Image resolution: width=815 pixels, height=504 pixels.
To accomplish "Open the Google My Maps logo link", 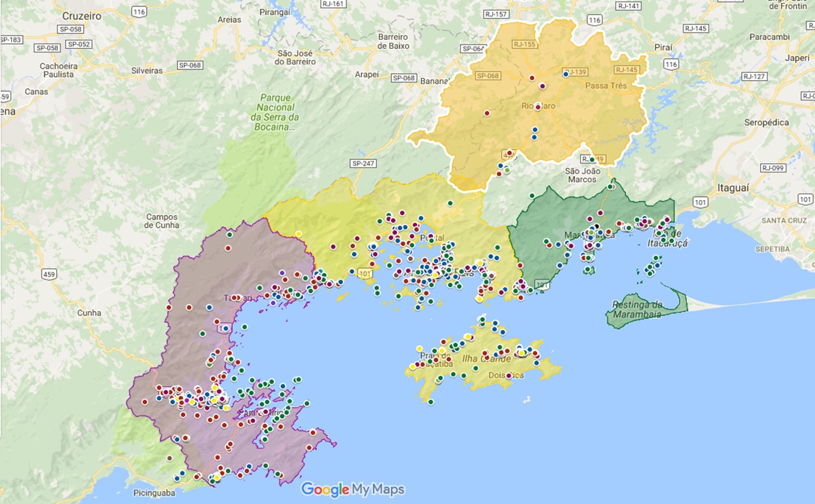I will 353,490.
